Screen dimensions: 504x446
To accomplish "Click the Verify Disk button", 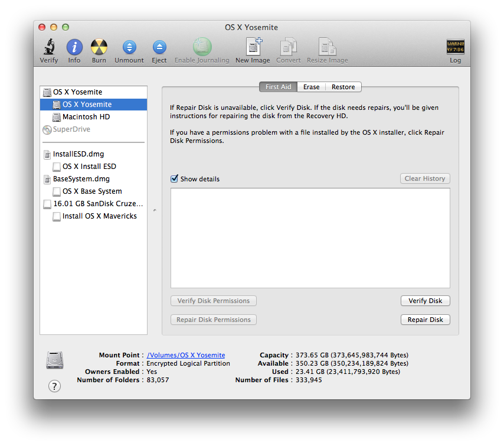I will tap(426, 301).
